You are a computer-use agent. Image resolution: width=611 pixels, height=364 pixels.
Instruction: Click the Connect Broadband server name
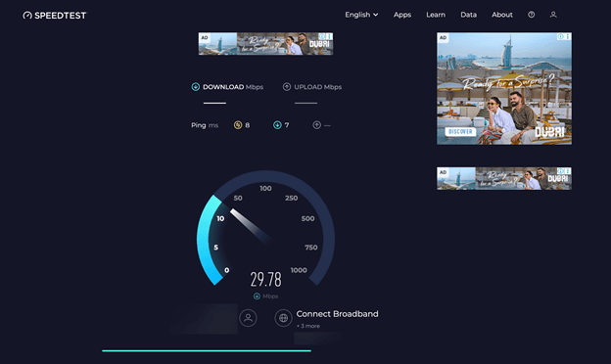[337, 314]
